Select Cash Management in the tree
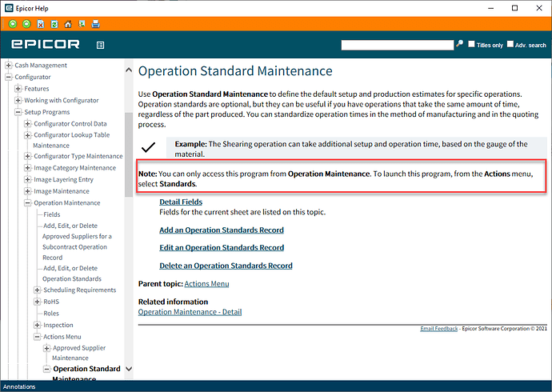The width and height of the screenshot is (552, 392). point(41,65)
